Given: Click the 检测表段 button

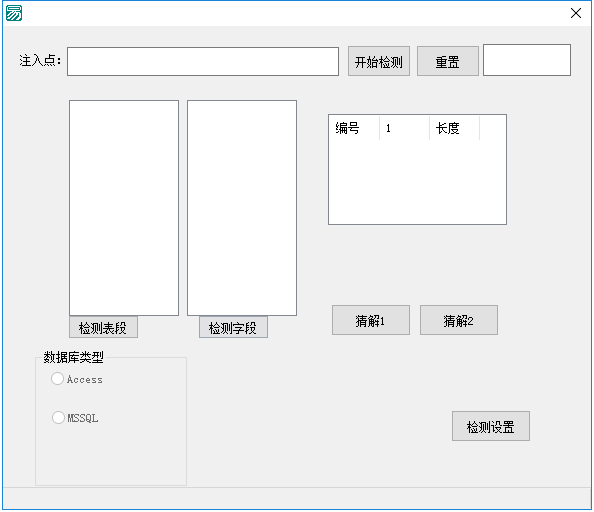Looking at the screenshot, I should [x=103, y=327].
